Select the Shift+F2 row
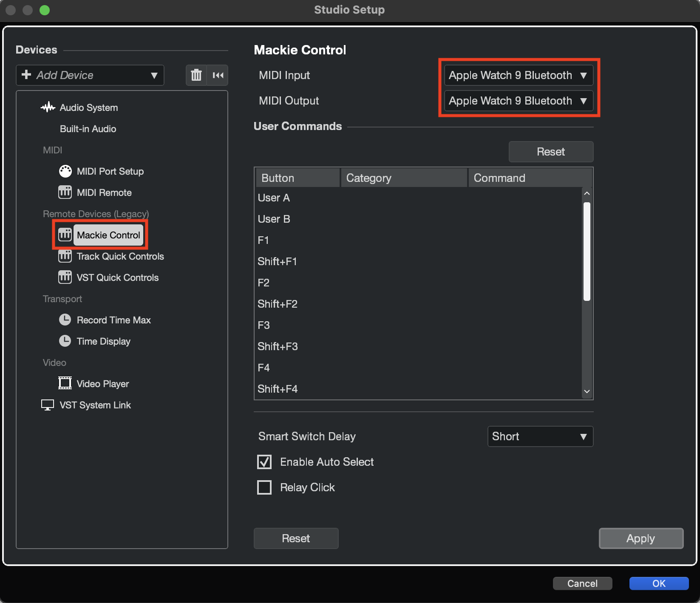The height and width of the screenshot is (603, 700). 419,304
